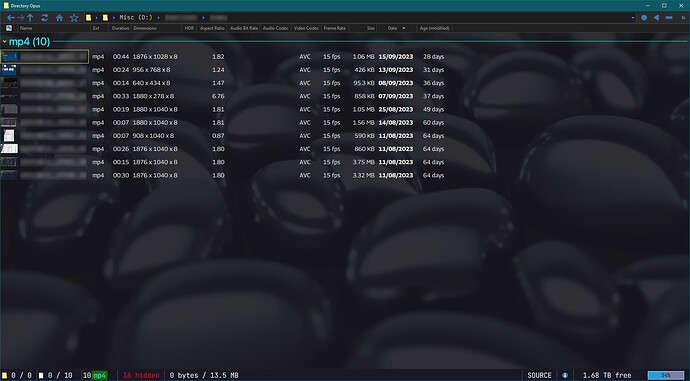Image resolution: width=690 pixels, height=381 pixels.
Task: Toggle the thumbnail column header icon
Action: click(9, 28)
